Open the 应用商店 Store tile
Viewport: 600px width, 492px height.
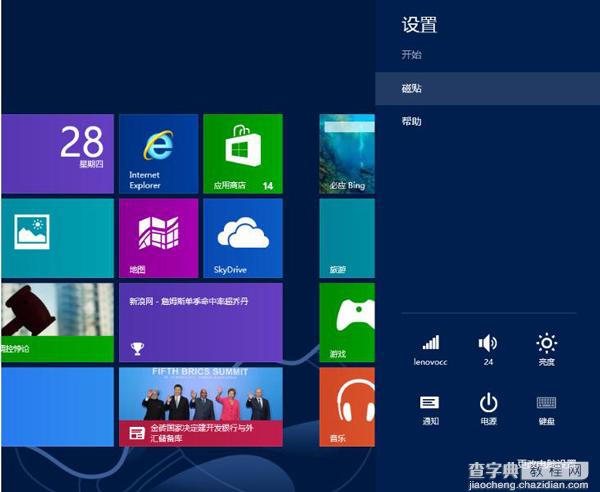(x=243, y=154)
